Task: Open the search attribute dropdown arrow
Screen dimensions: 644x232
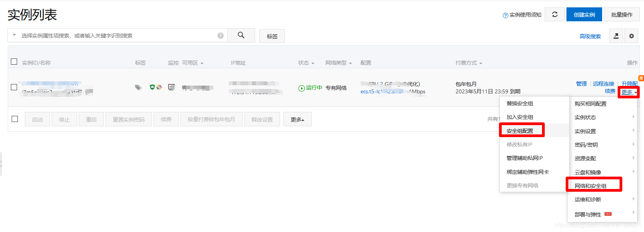Action: point(14,35)
